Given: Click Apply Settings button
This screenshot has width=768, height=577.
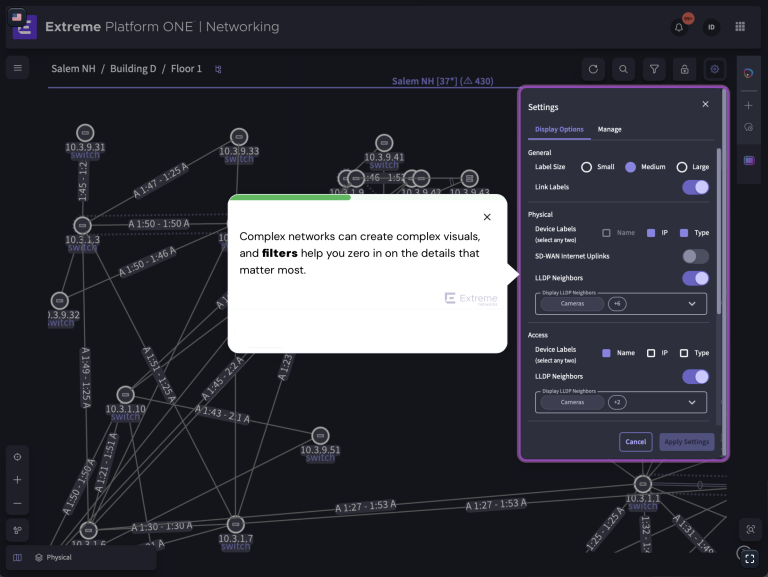Looking at the screenshot, I should point(686,442).
